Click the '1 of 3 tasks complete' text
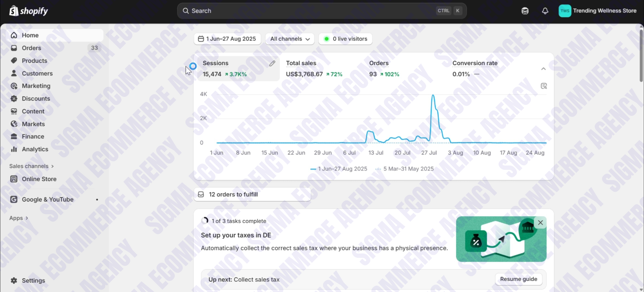 pyautogui.click(x=239, y=221)
